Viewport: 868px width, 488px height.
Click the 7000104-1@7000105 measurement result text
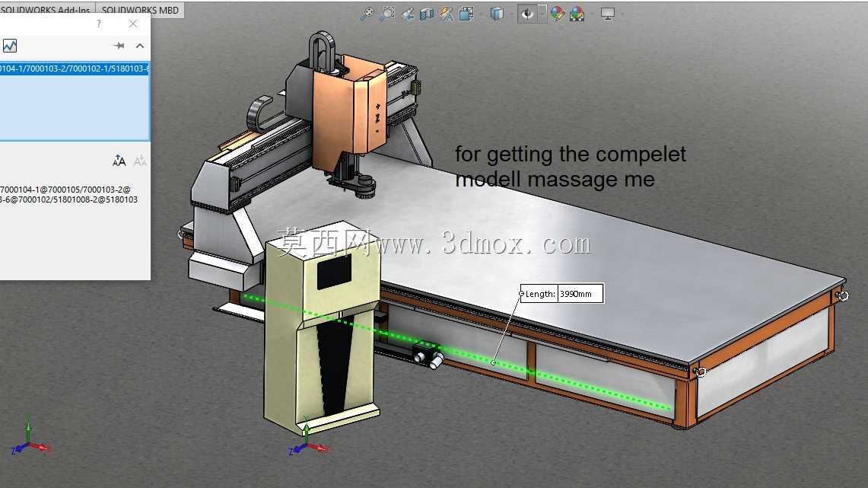65,190
